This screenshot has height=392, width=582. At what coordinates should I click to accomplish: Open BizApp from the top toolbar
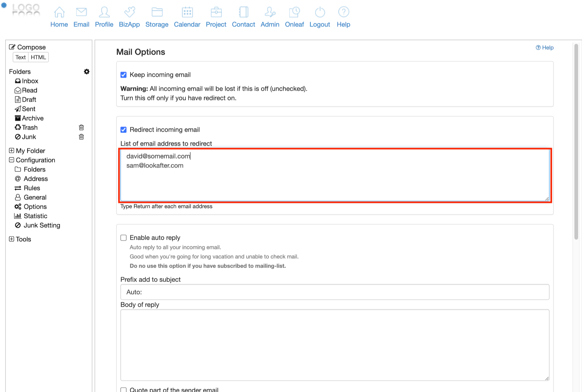coord(129,12)
